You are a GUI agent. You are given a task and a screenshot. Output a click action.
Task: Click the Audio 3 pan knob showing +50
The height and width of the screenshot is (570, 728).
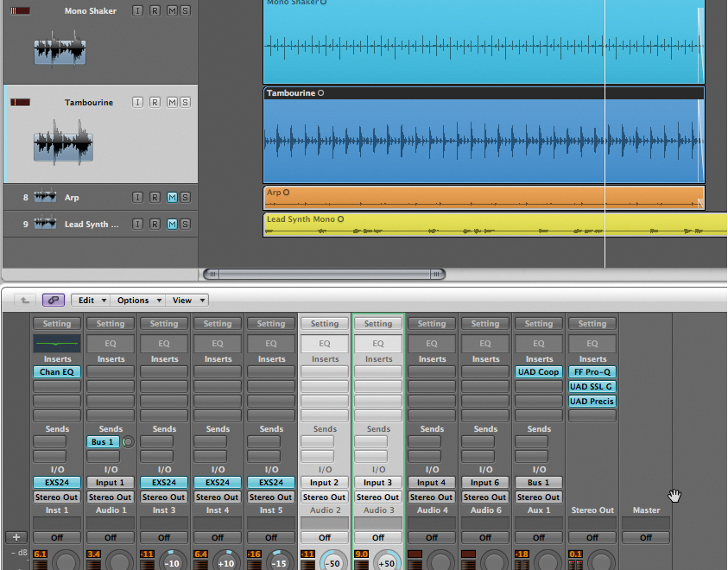pyautogui.click(x=386, y=560)
